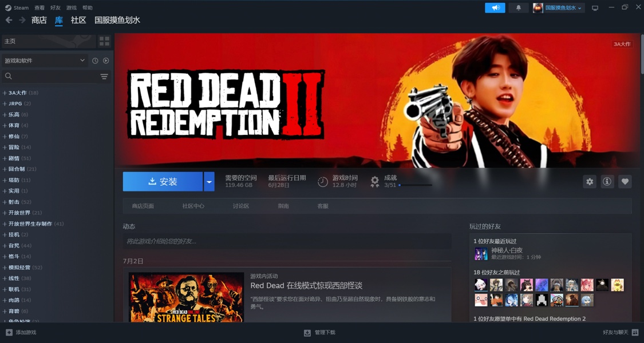Expand the 修仙 category
Viewport: 644px width, 343px height.
pos(5,136)
